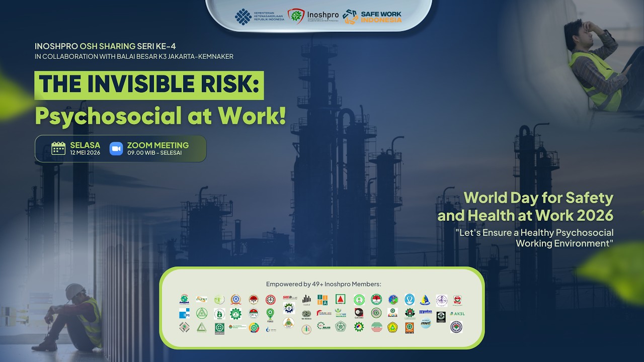Click 'World Day for Safety' heading
The height and width of the screenshot is (362, 644).
(x=538, y=198)
